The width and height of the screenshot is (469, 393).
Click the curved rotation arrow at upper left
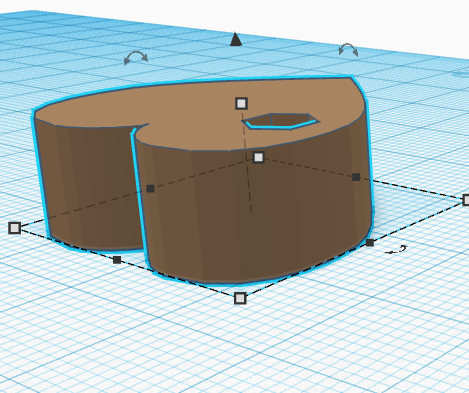(136, 58)
